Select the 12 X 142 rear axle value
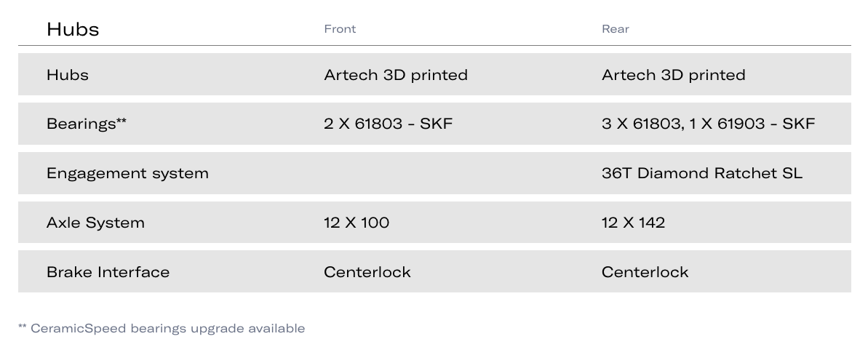The image size is (868, 355). coord(633,223)
